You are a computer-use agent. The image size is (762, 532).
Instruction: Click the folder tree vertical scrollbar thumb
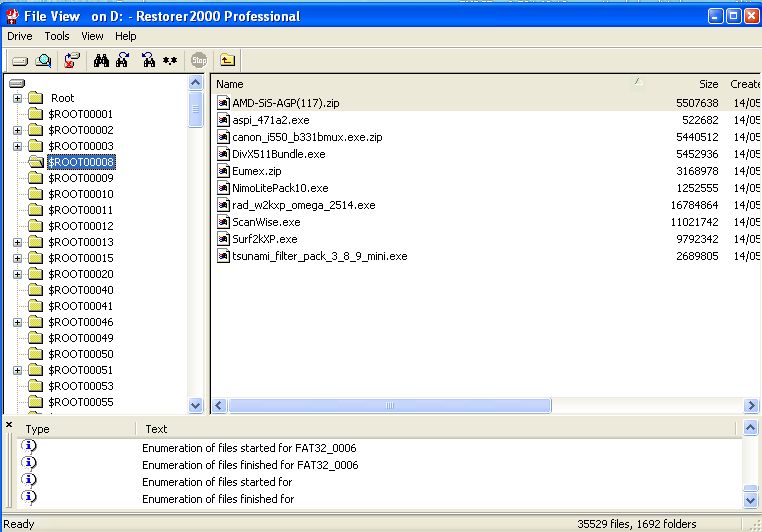click(195, 109)
